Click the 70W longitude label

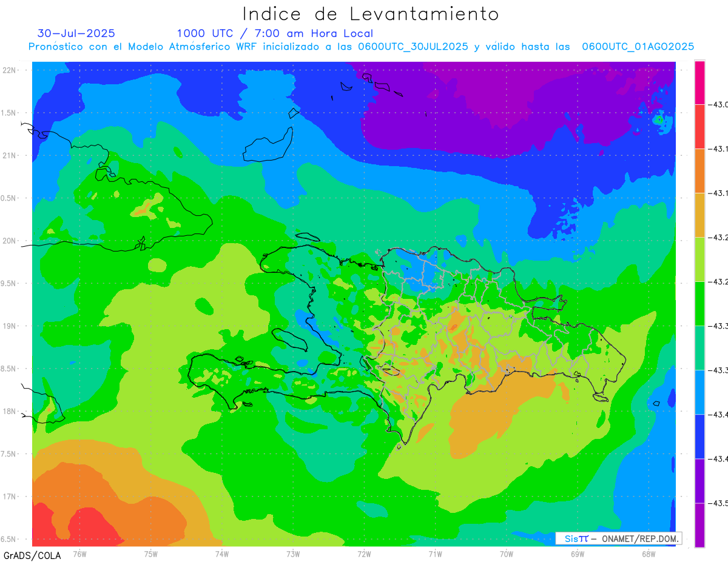pos(507,554)
